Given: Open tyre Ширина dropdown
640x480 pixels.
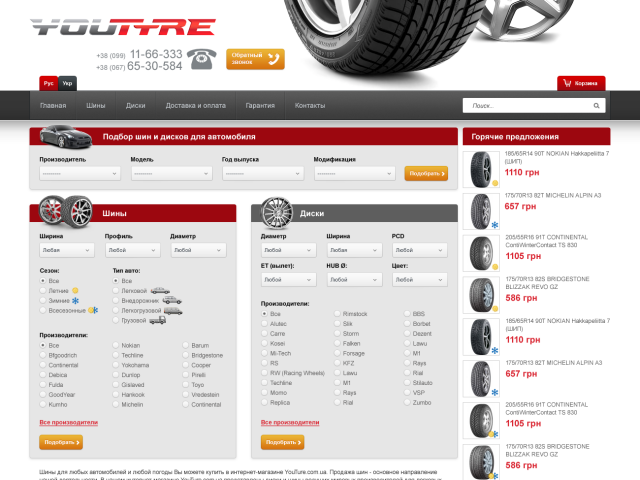Looking at the screenshot, I should pos(67,250).
